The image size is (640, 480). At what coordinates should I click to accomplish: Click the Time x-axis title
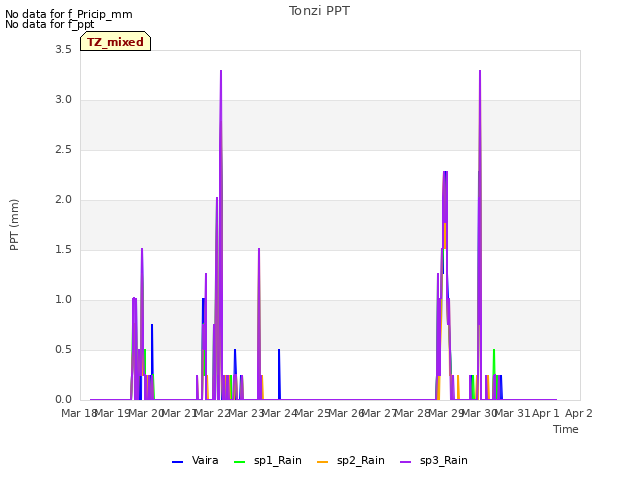(566, 429)
